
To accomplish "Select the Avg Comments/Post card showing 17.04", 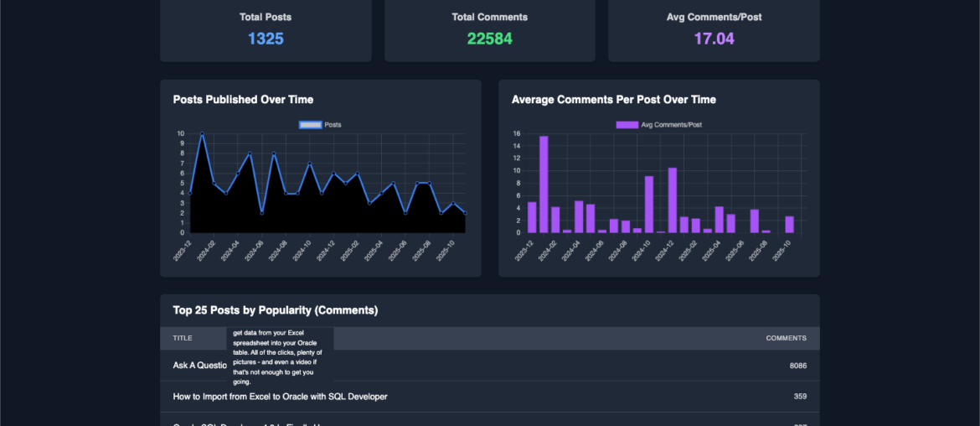I will coord(714,29).
